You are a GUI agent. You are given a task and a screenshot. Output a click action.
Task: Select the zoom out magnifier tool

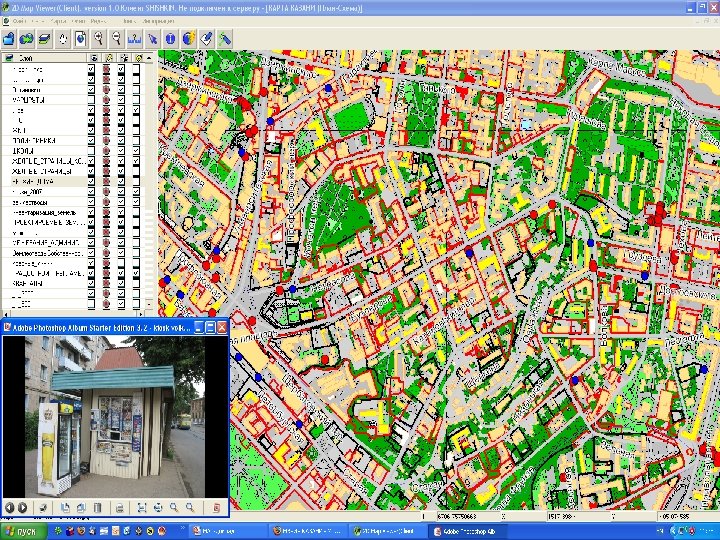pos(117,39)
